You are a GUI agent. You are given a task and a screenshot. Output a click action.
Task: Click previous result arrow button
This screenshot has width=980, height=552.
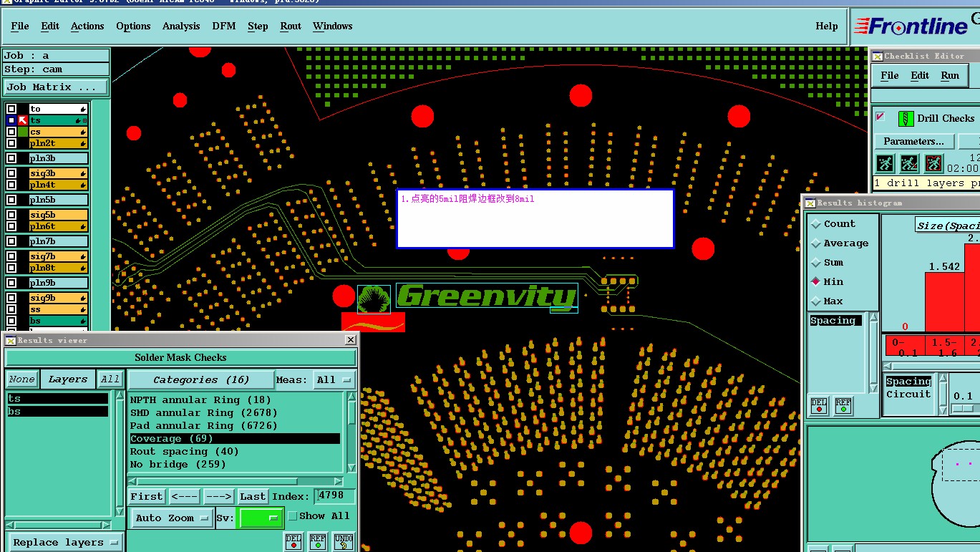tap(185, 496)
